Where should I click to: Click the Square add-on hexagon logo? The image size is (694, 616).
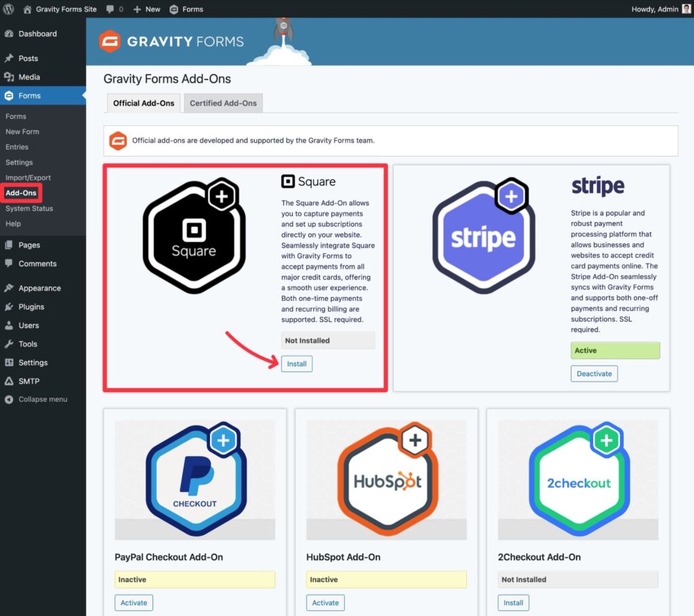(195, 237)
